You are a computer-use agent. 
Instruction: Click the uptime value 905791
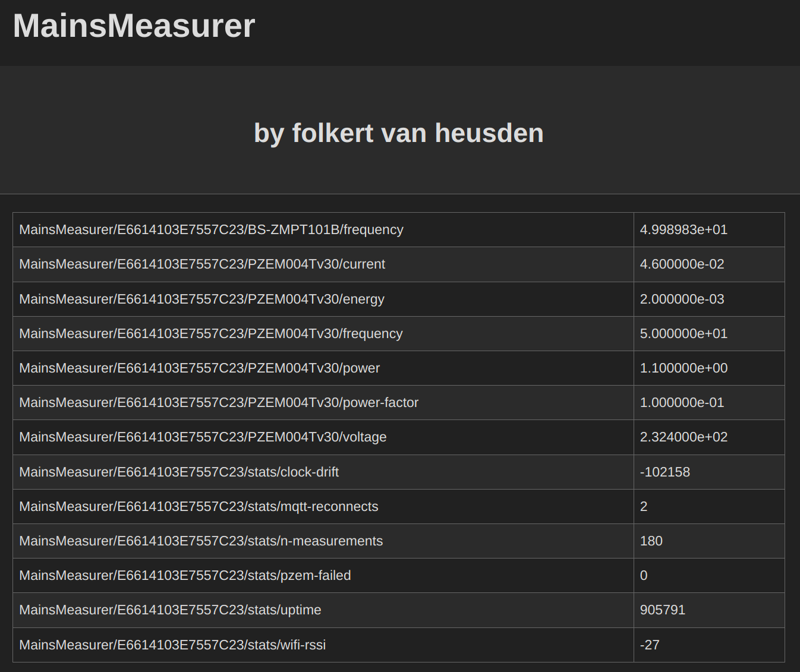click(x=663, y=610)
